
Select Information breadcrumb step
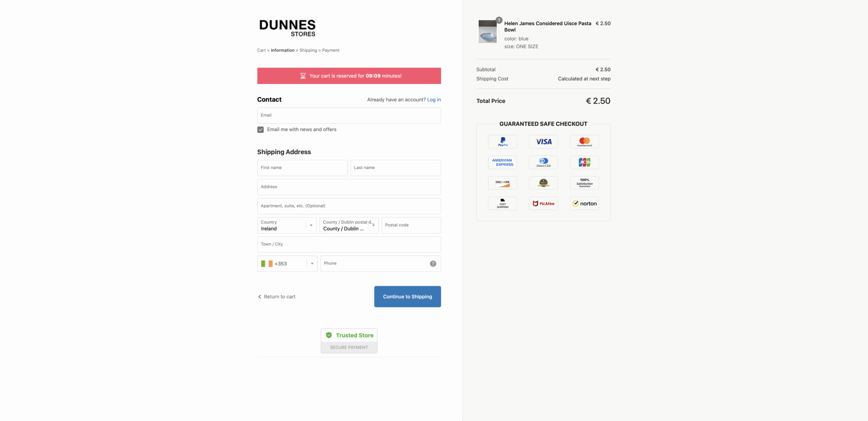(282, 50)
